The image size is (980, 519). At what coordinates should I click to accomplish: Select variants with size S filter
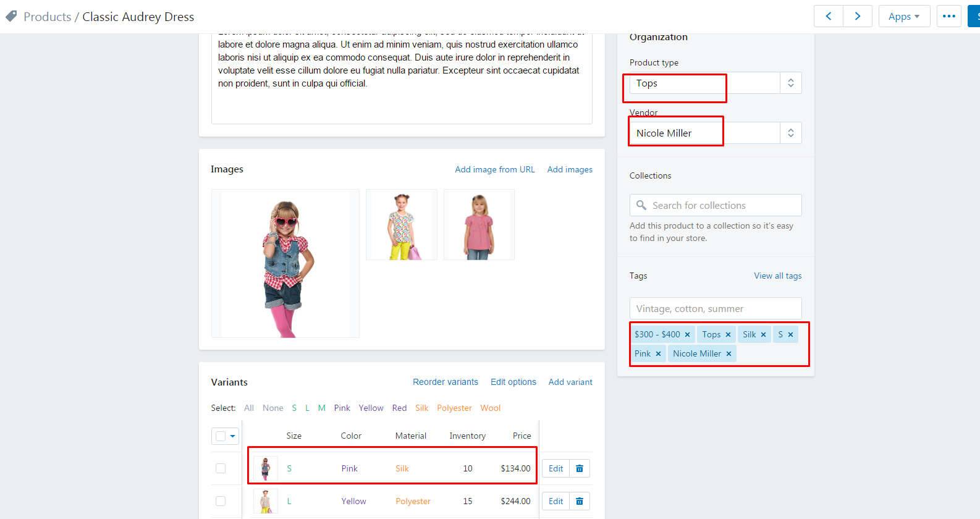click(x=294, y=408)
